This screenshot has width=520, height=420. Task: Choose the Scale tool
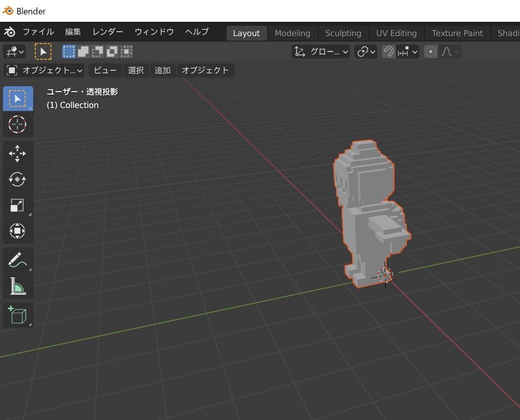18,205
